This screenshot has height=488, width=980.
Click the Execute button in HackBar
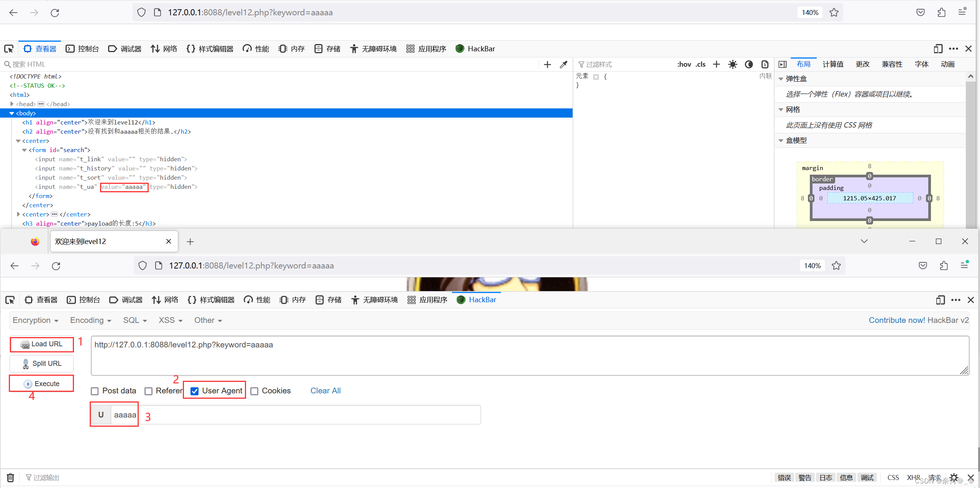[x=42, y=383]
